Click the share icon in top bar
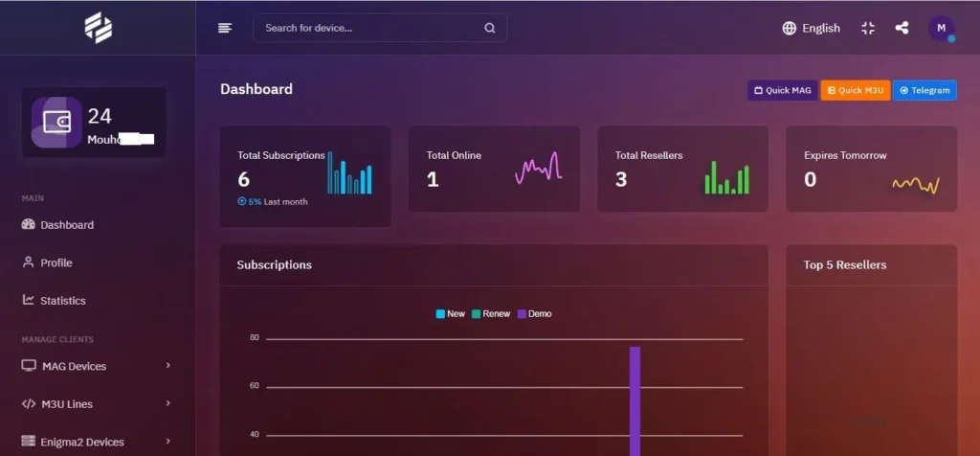This screenshot has height=456, width=980. (902, 28)
